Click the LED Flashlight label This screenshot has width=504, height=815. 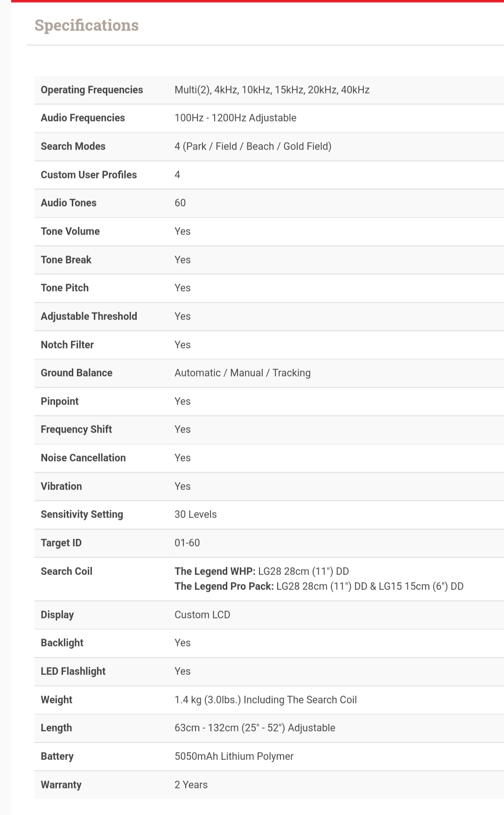[x=73, y=671]
